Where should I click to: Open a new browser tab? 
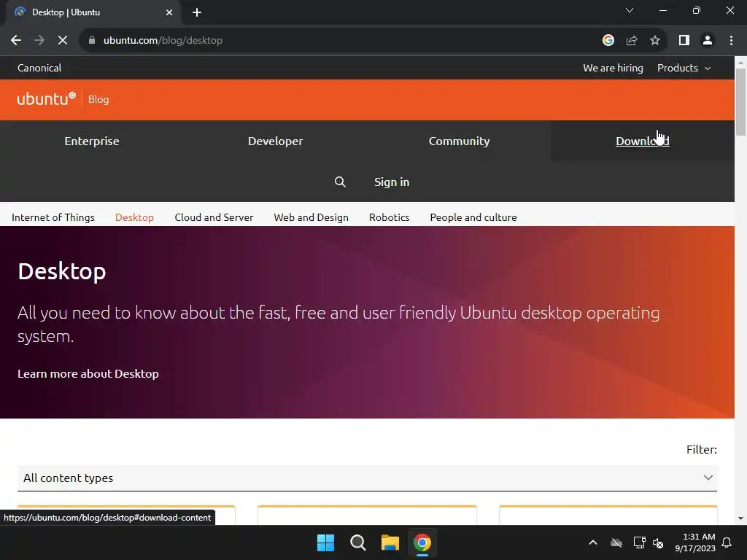(x=197, y=12)
